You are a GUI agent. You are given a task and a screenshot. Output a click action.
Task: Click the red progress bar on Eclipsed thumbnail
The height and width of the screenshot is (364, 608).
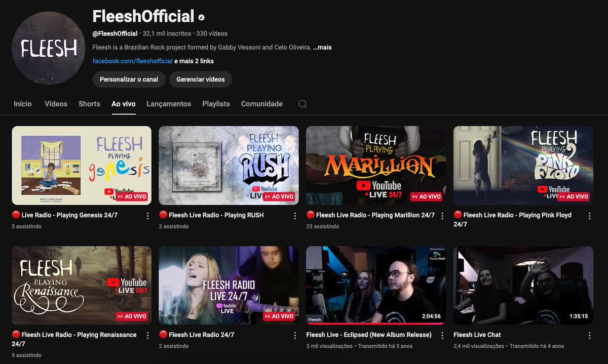376,323
